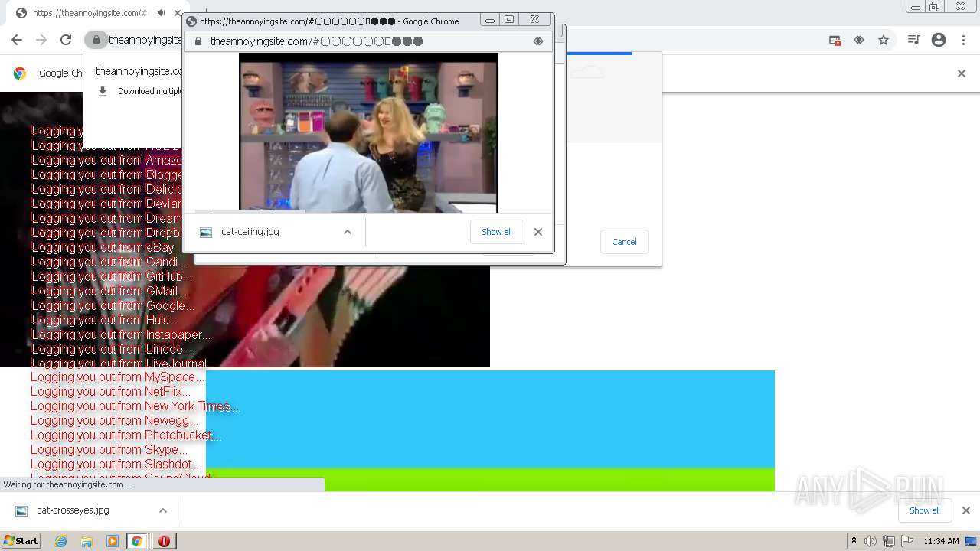This screenshot has height=551, width=980.
Task: Click the 11:34 AM clock
Action: tap(941, 541)
